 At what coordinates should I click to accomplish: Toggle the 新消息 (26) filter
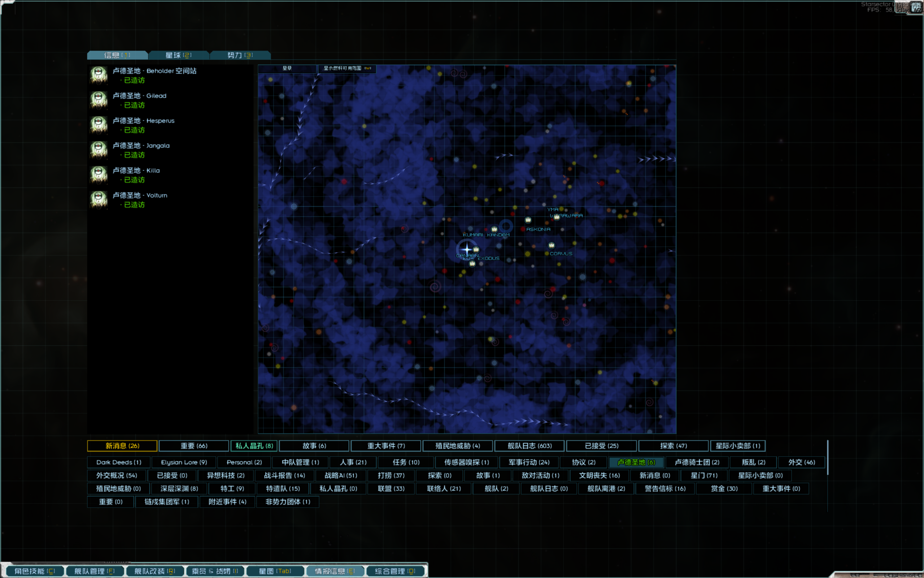pos(122,446)
